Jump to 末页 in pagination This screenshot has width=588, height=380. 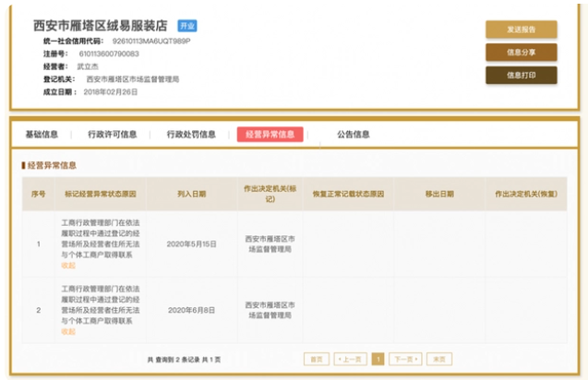439,359
